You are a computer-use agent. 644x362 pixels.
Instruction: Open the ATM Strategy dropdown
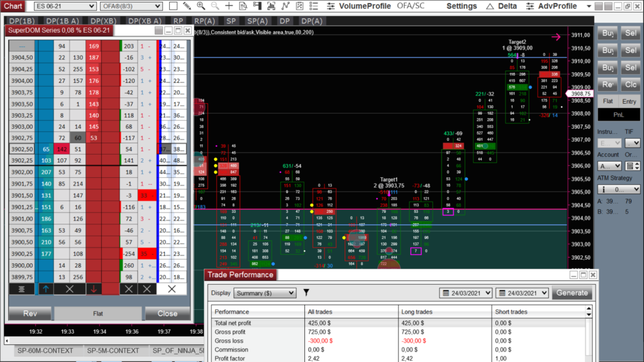coord(619,189)
